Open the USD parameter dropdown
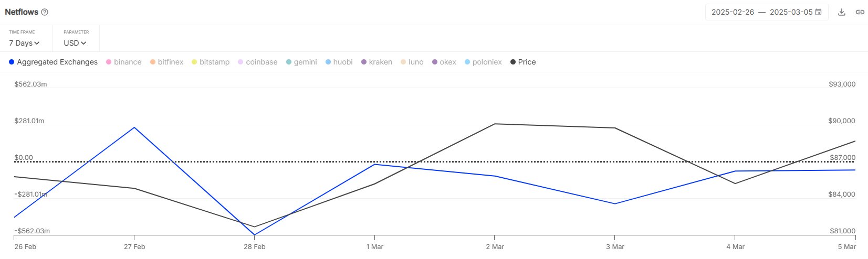The width and height of the screenshot is (868, 259). pos(75,43)
